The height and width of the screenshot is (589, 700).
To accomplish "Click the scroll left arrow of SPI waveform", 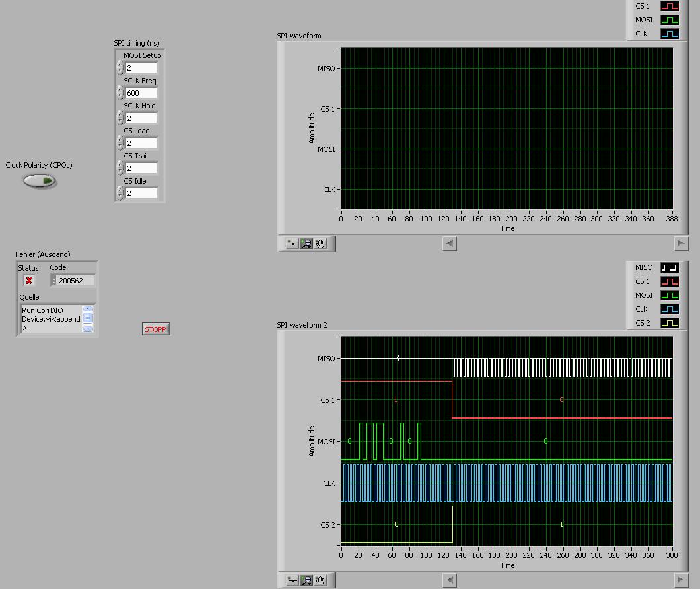I will (x=450, y=244).
